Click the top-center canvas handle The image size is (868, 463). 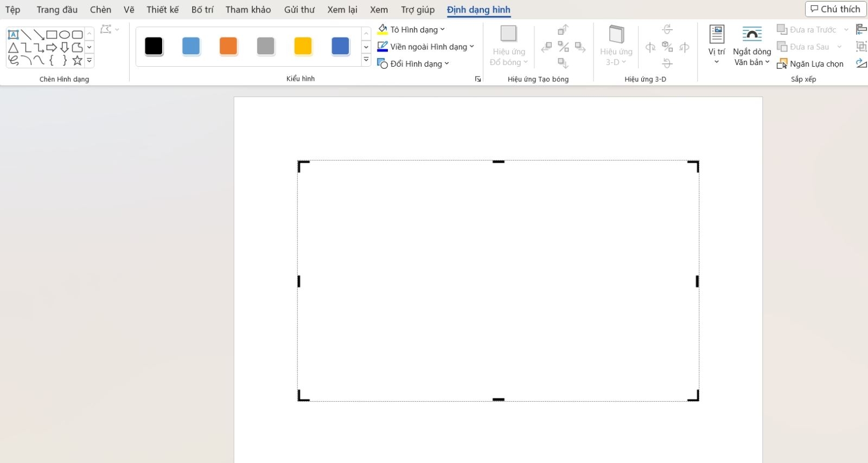coord(499,162)
